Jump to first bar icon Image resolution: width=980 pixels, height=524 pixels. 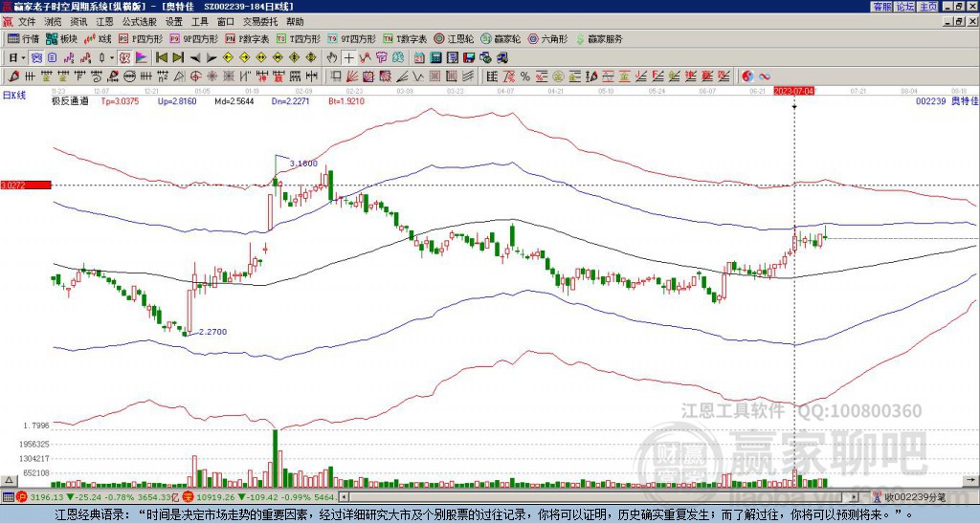pyautogui.click(x=161, y=58)
